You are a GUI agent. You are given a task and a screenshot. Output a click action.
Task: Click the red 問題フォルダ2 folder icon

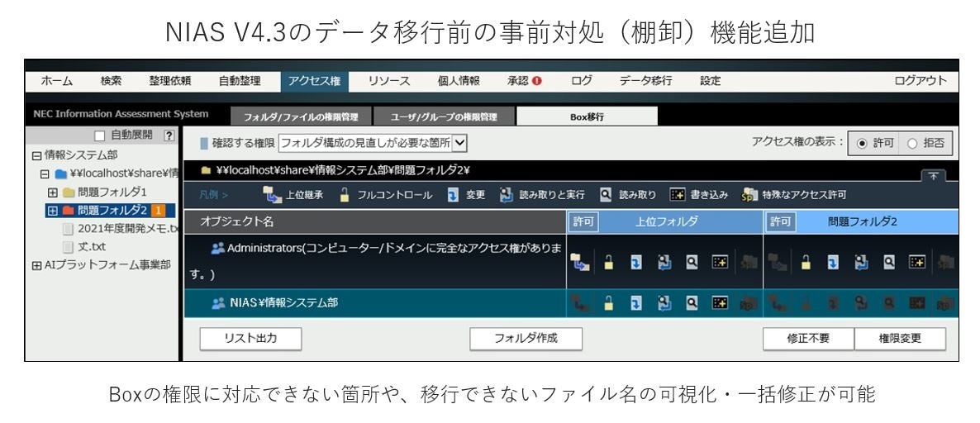68,211
